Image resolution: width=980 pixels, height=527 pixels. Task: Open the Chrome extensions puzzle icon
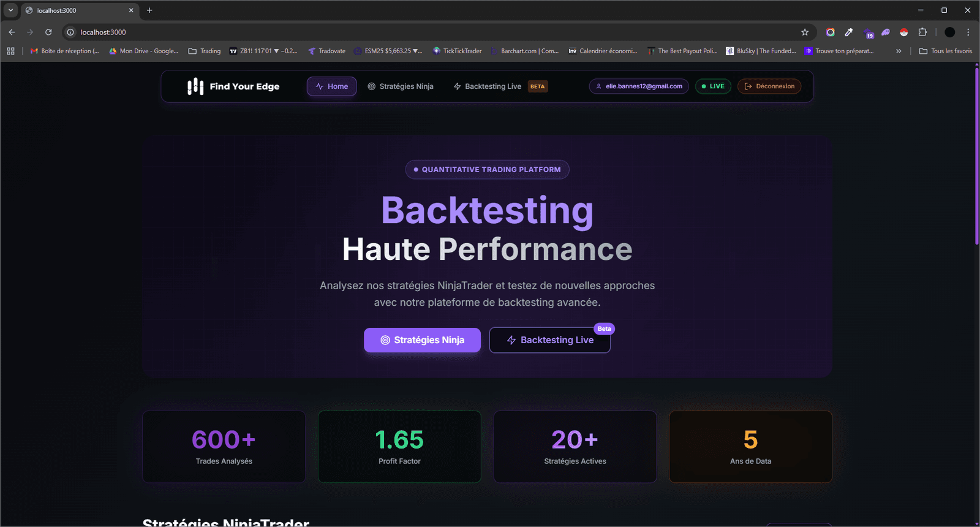point(922,32)
